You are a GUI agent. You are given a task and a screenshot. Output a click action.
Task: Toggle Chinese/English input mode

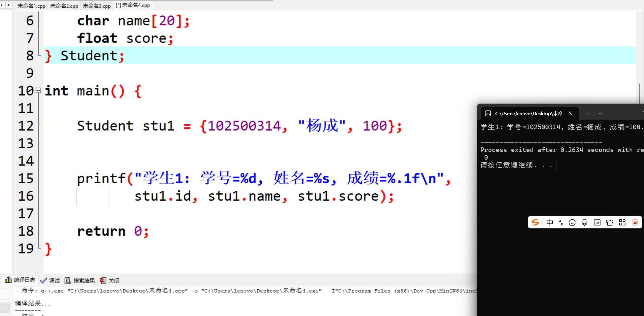pos(550,222)
